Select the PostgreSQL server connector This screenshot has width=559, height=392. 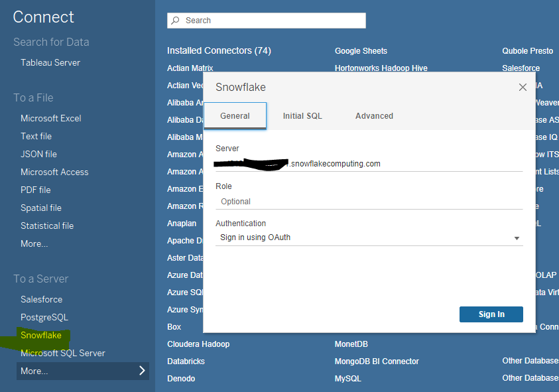[x=44, y=317]
